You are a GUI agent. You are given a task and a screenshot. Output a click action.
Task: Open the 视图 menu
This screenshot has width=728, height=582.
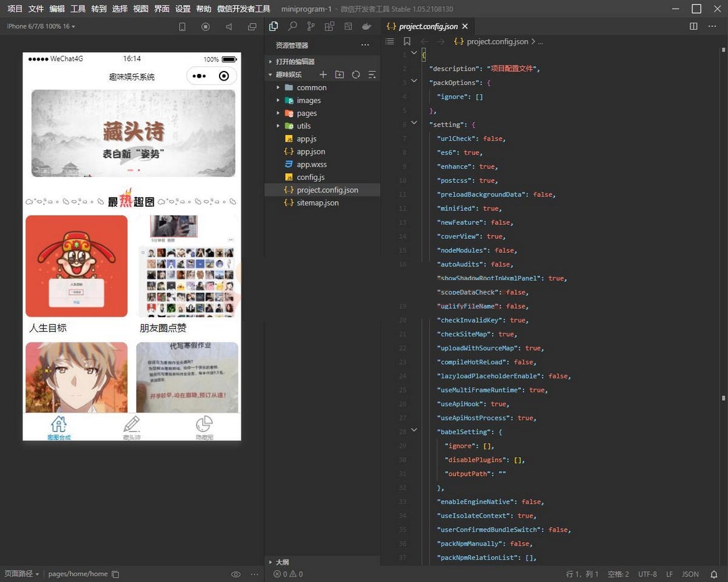[x=141, y=9]
